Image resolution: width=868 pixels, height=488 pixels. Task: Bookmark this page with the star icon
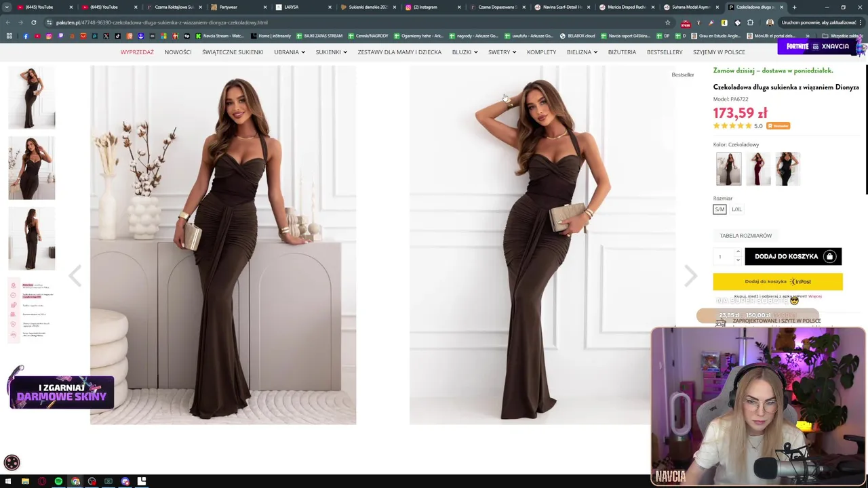pyautogui.click(x=667, y=22)
